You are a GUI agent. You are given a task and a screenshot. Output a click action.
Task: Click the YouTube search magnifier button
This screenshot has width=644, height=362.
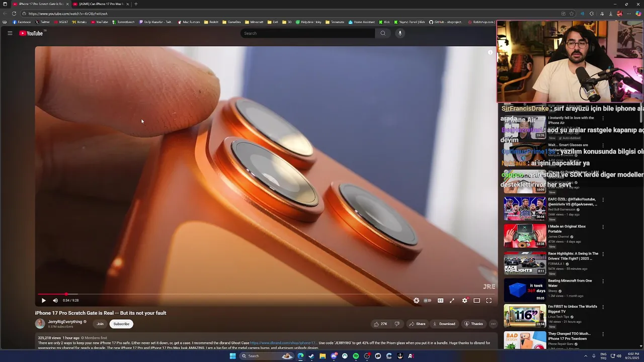(383, 33)
